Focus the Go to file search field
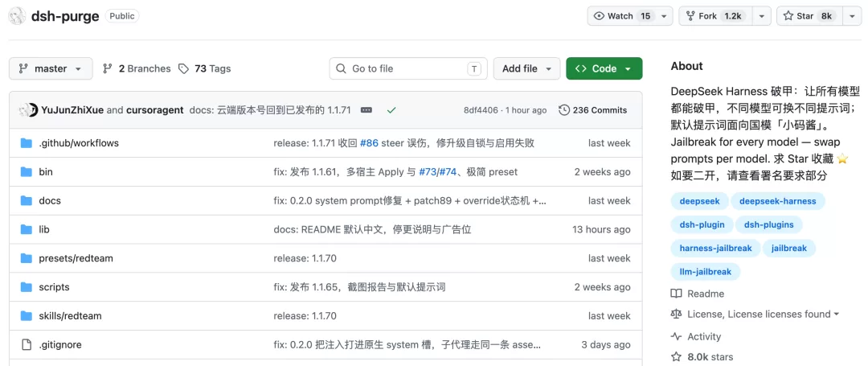The image size is (868, 366). (x=408, y=68)
